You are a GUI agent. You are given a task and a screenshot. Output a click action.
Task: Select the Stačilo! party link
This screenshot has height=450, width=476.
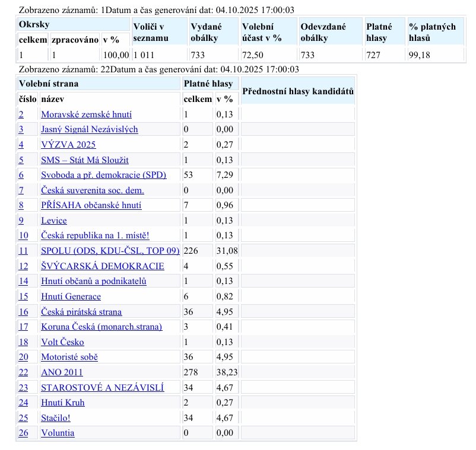pos(55,418)
